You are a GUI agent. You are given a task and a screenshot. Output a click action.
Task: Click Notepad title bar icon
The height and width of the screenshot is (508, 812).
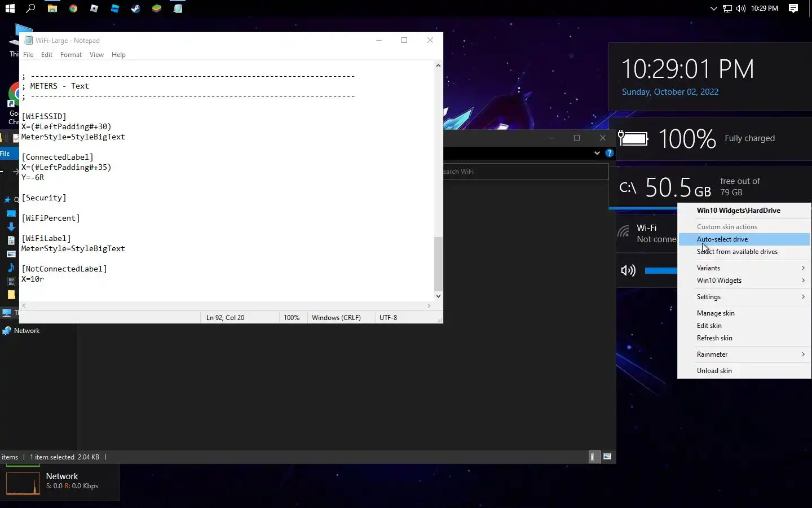coord(28,41)
